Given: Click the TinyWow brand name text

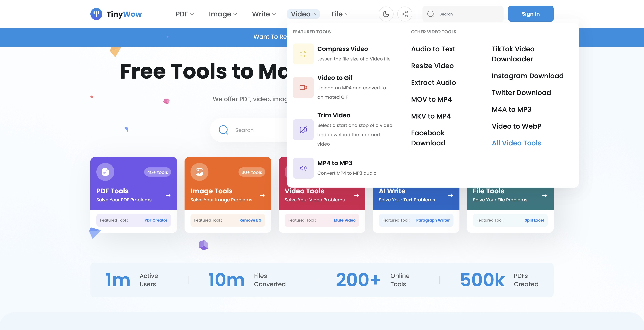Looking at the screenshot, I should [124, 14].
